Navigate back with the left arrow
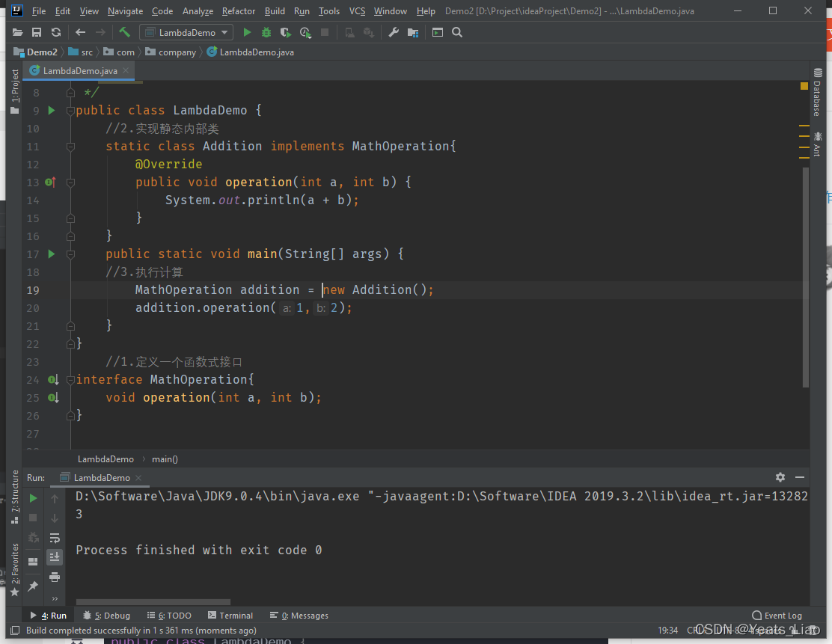Image resolution: width=832 pixels, height=644 pixels. (x=80, y=32)
